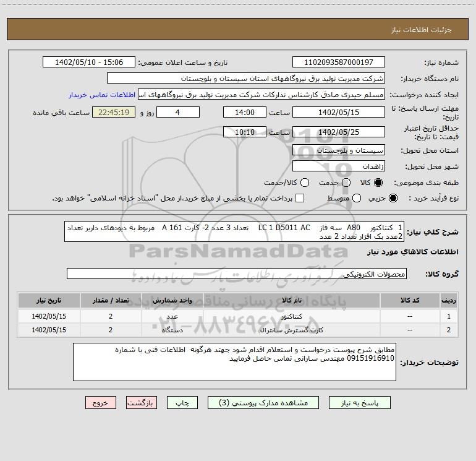The width and height of the screenshot is (476, 461).
Task: Select the کالا/خدمت radio button
Action: point(305,183)
